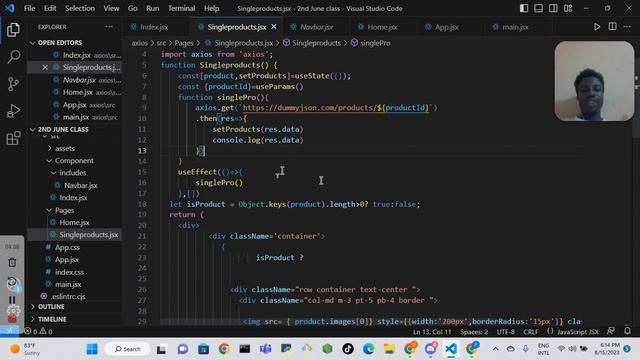The image size is (640, 360).
Task: Open the notifications bell in status bar
Action: pyautogui.click(x=627, y=331)
